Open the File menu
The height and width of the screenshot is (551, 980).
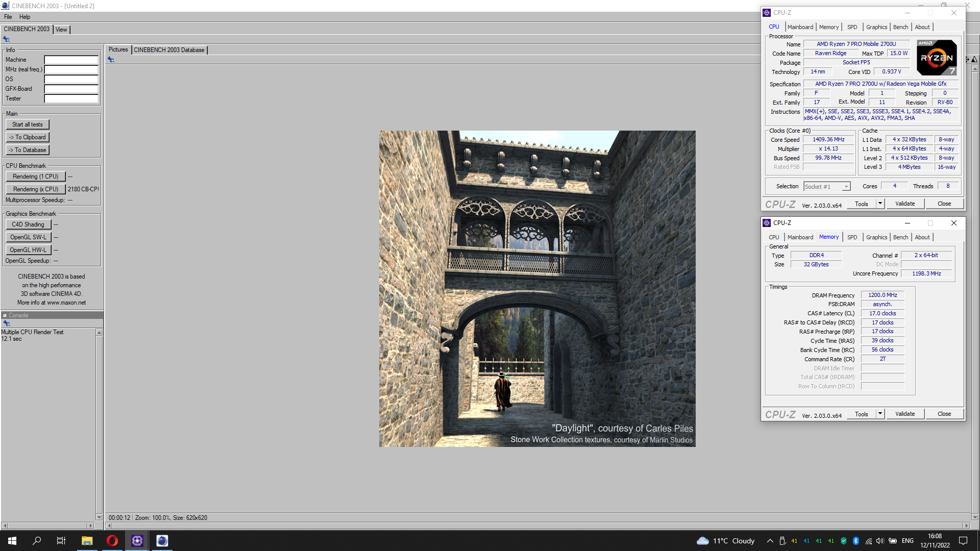tap(8, 17)
